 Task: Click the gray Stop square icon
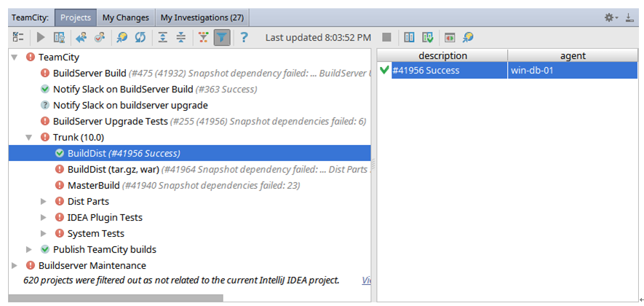386,37
